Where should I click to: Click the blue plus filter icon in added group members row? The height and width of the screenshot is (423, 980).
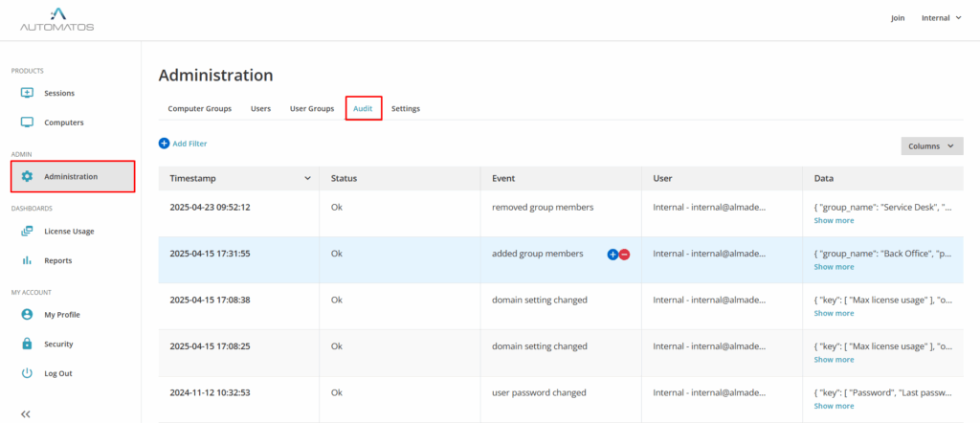[612, 255]
